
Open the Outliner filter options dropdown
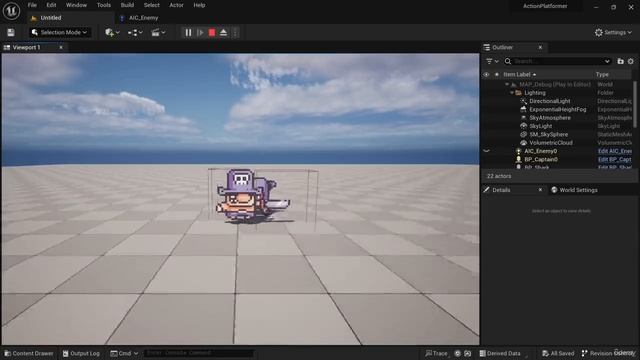[492, 61]
